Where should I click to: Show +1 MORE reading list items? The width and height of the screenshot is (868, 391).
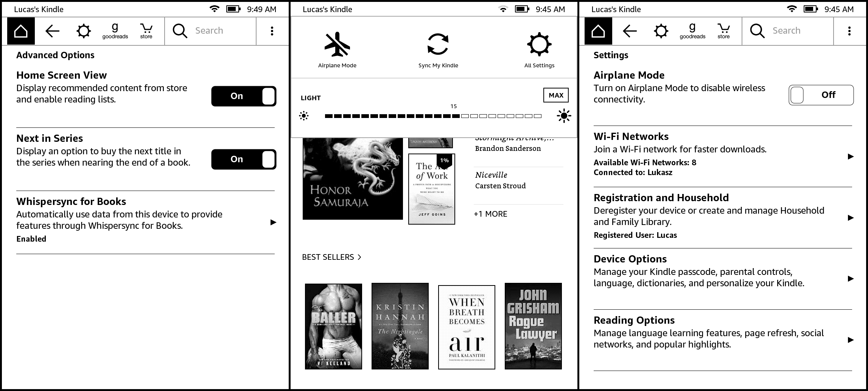click(x=490, y=214)
